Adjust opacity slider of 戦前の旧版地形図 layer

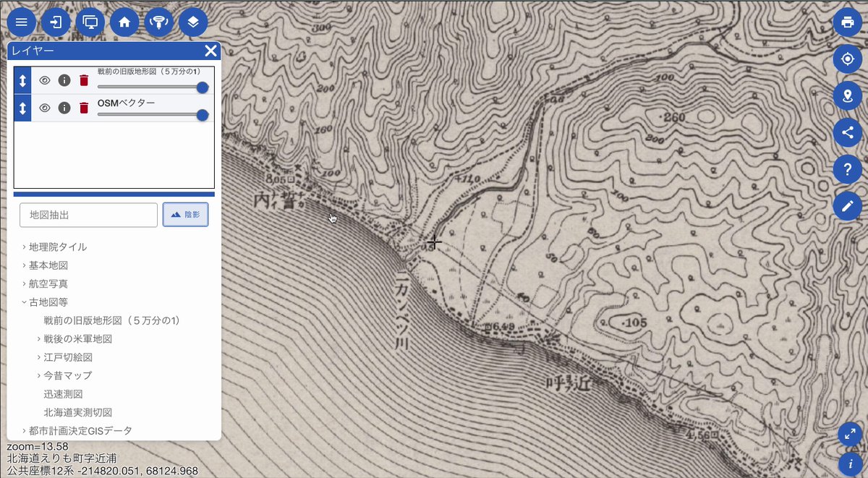[153, 87]
